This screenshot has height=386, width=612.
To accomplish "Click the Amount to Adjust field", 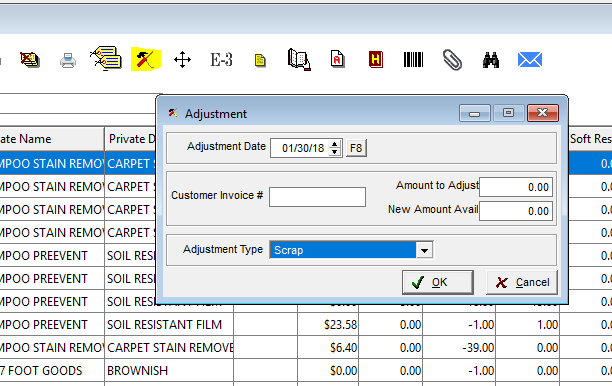I will (x=516, y=187).
